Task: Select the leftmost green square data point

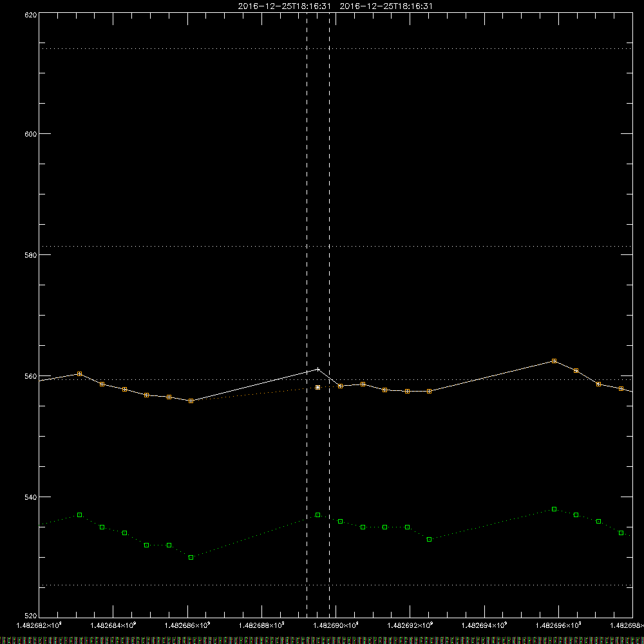Action: tap(80, 515)
